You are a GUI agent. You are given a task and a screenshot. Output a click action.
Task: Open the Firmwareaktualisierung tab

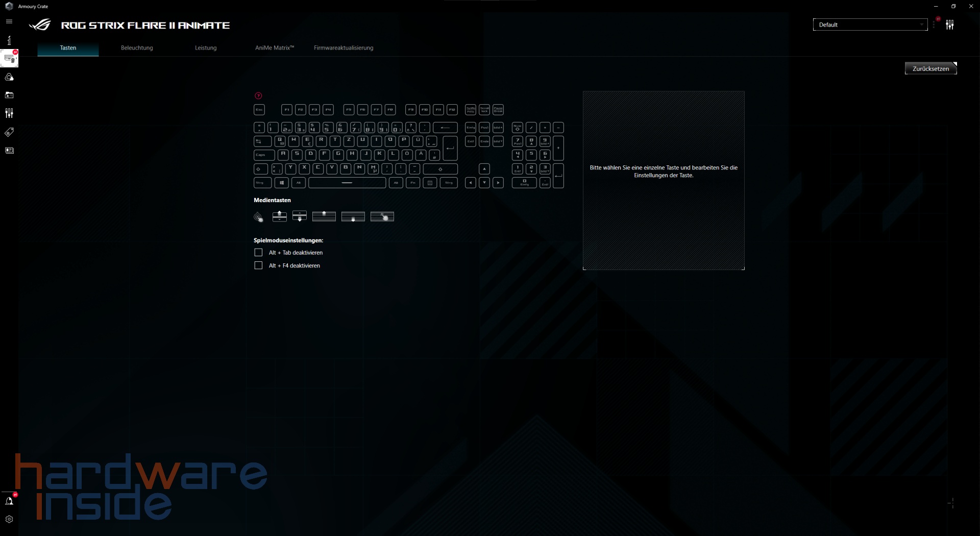344,47
